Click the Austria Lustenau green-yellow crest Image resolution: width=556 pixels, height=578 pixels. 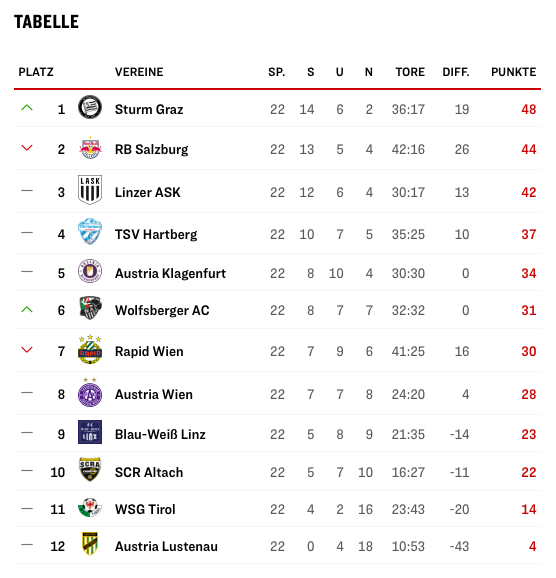point(90,544)
